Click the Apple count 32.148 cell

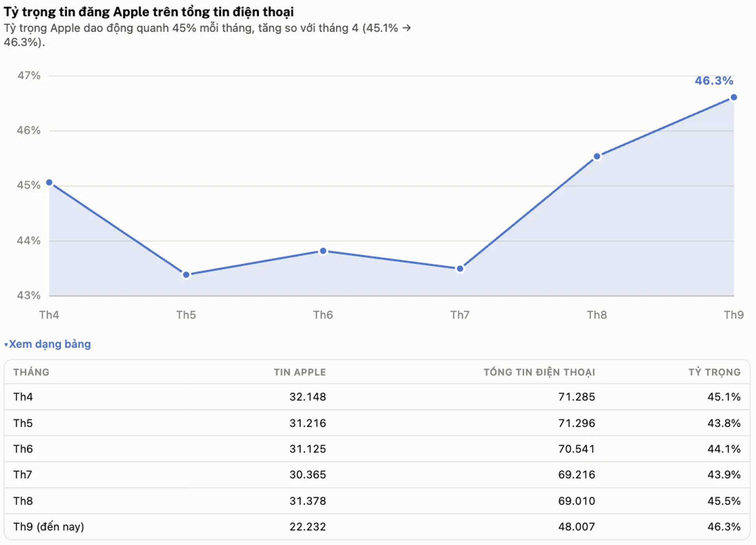pos(308,397)
